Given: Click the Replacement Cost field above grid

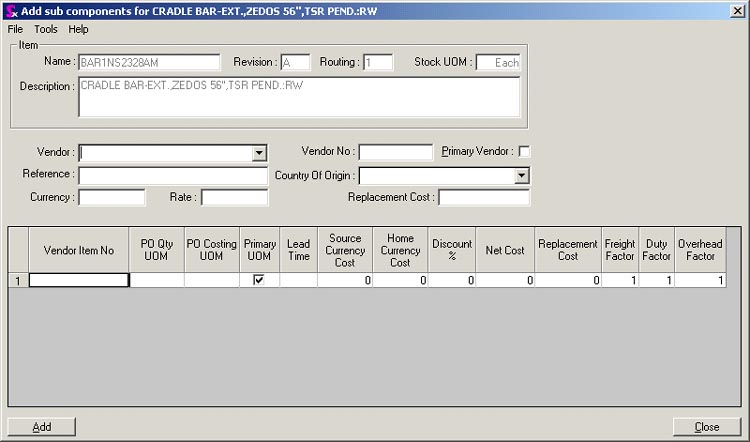Looking at the screenshot, I should coord(483,198).
